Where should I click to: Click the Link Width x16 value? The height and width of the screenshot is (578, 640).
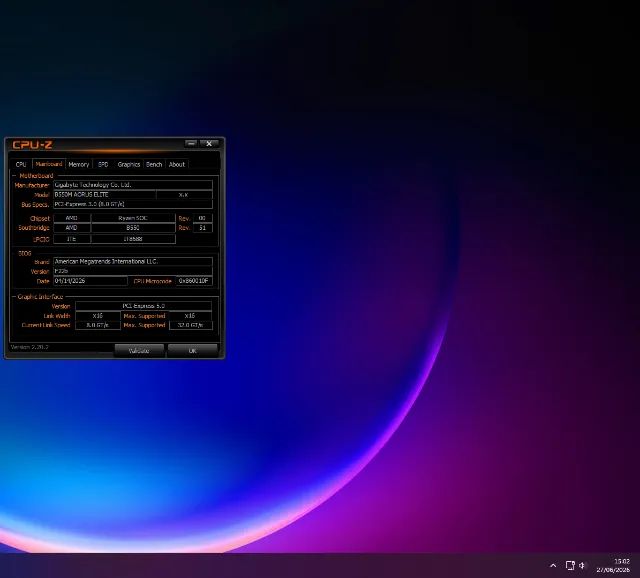98,316
